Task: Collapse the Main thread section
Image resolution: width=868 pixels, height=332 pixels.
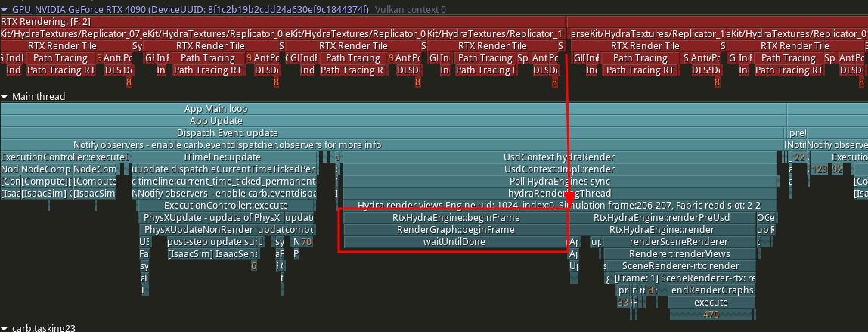Action: (x=5, y=97)
